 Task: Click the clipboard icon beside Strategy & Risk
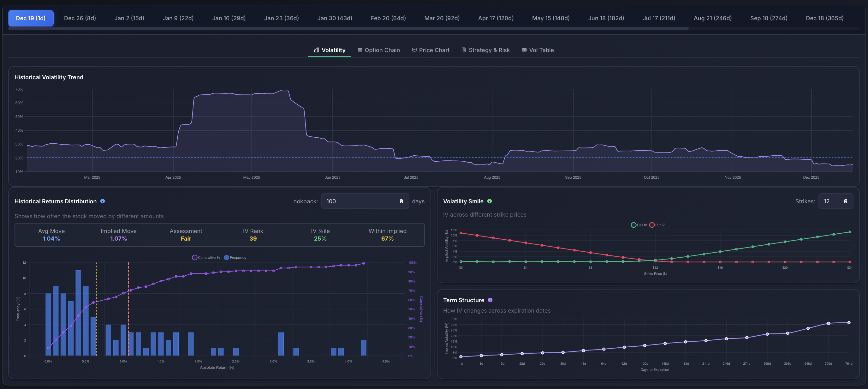tap(463, 50)
